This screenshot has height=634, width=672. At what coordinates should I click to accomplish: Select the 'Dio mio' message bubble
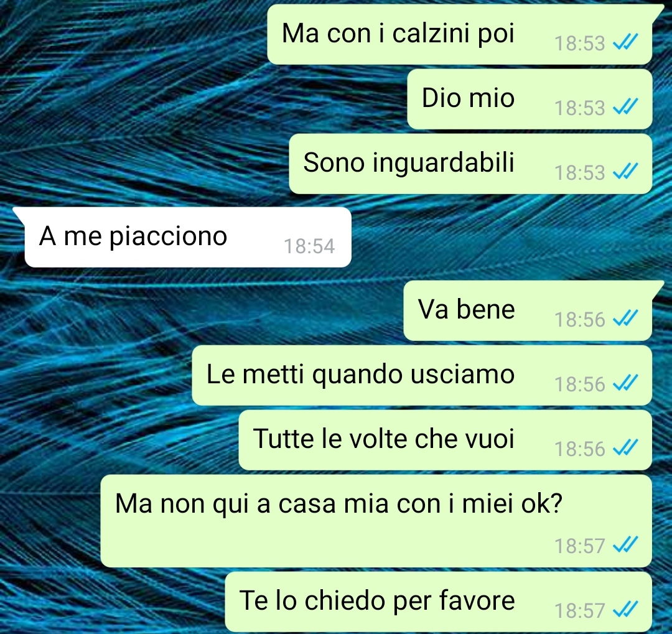coord(530,99)
